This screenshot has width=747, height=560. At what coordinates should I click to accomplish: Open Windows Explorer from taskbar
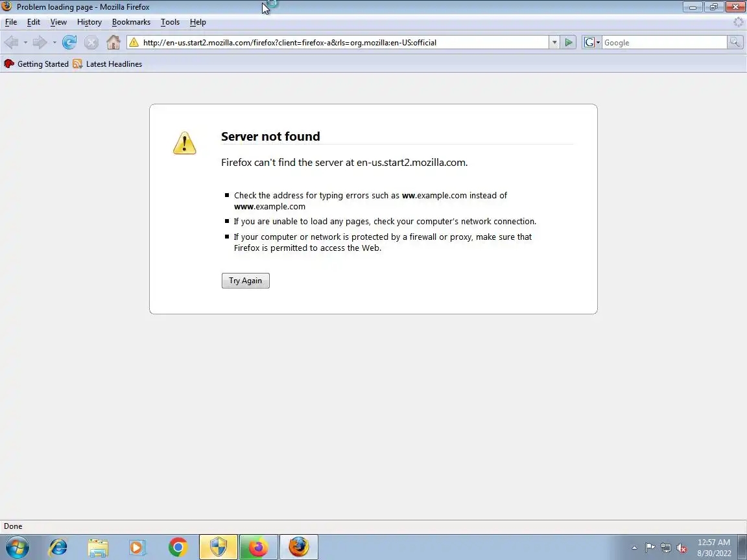tap(98, 548)
